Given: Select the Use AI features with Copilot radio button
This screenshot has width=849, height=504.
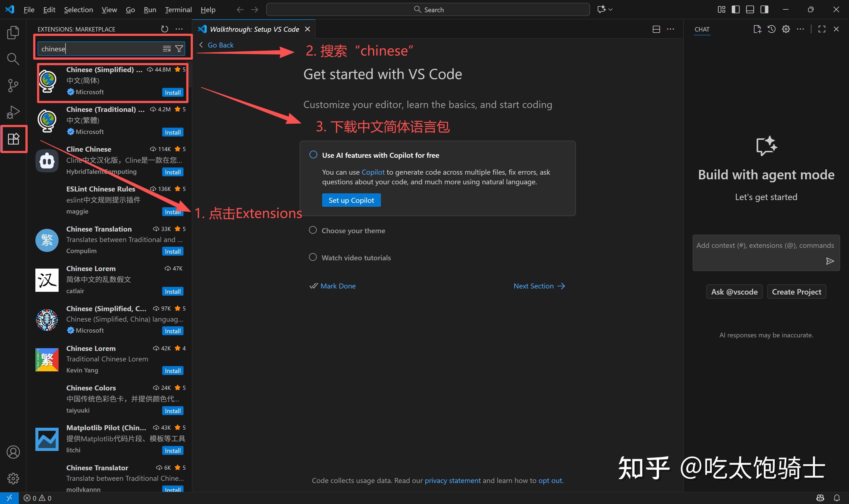Looking at the screenshot, I should (x=313, y=154).
